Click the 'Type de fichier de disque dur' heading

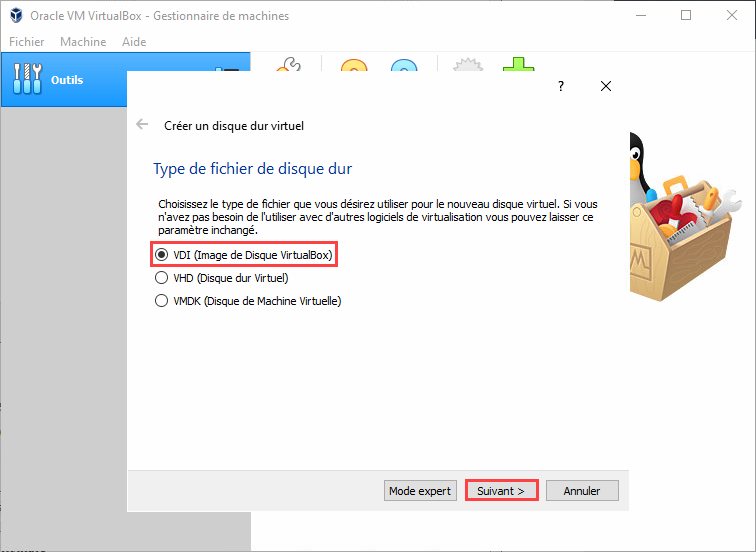[253, 169]
